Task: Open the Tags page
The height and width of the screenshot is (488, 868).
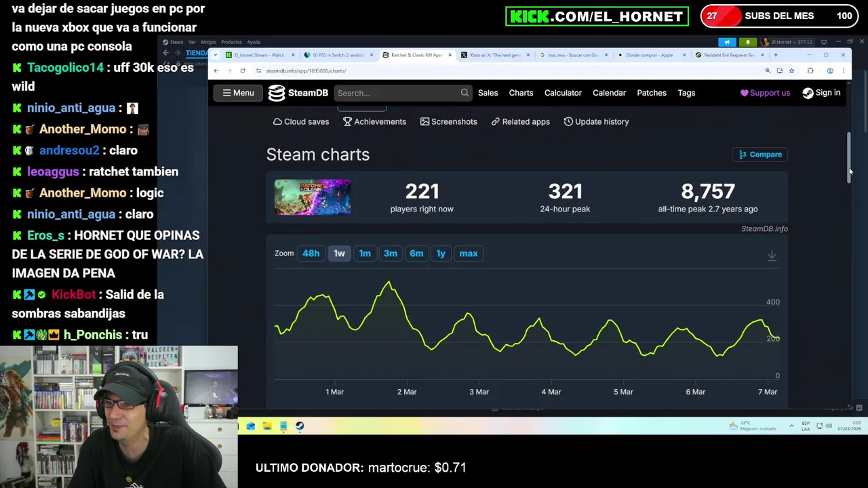Action: coord(686,93)
